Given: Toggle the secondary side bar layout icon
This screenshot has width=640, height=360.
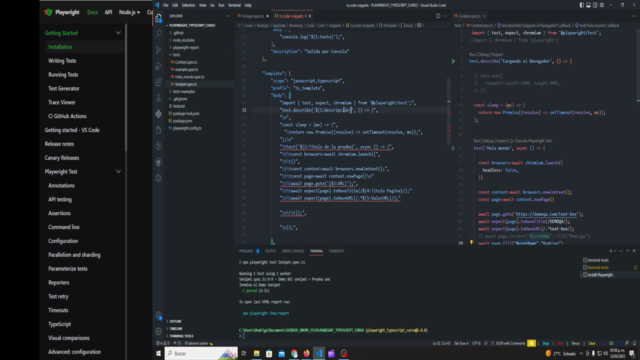Looking at the screenshot, I should coord(595,5).
